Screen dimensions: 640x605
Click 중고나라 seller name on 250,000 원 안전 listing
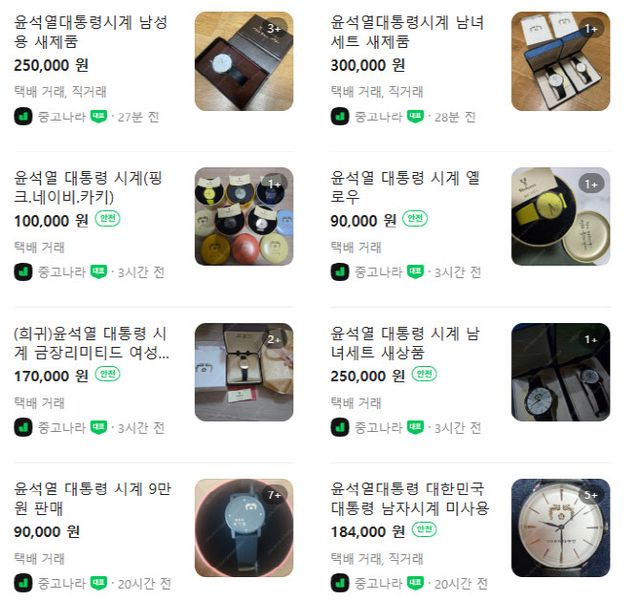(378, 428)
